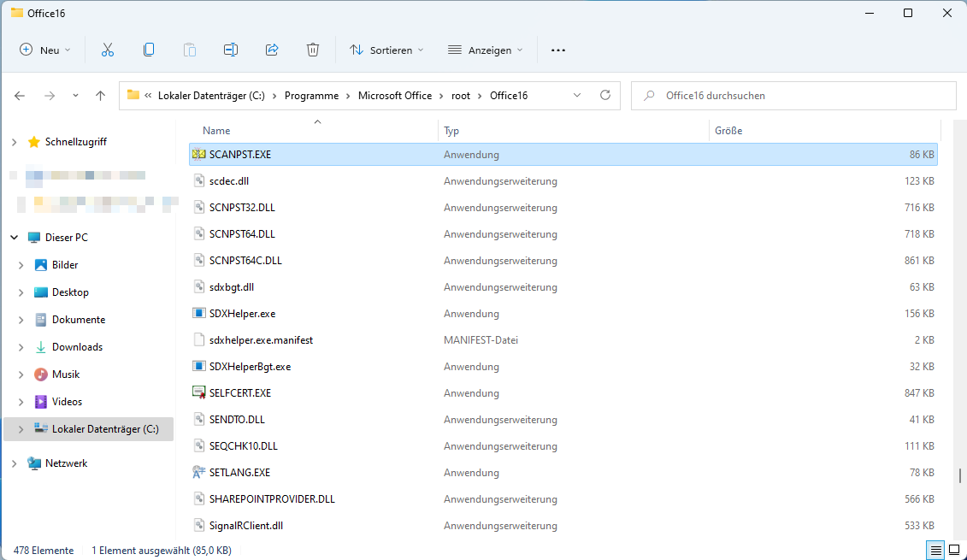Viewport: 967px width, 560px height.
Task: Click Microsoft Office in the address path
Action: (395, 96)
